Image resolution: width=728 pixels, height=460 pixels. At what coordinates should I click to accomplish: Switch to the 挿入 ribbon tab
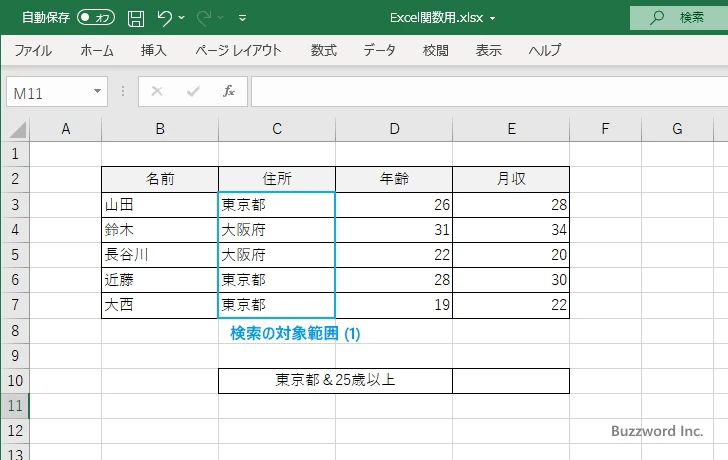point(154,50)
